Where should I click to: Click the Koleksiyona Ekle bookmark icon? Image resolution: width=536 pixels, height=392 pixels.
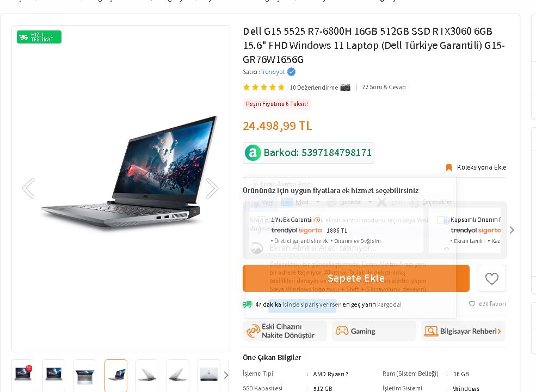(x=449, y=167)
